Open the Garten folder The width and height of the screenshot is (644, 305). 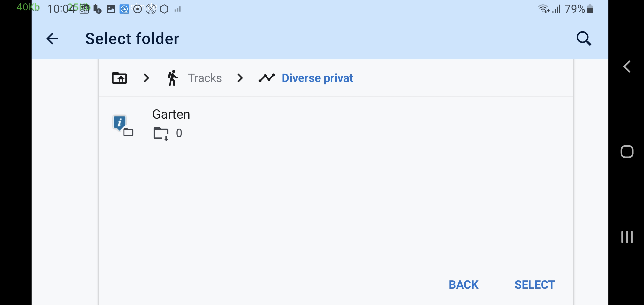tap(171, 115)
